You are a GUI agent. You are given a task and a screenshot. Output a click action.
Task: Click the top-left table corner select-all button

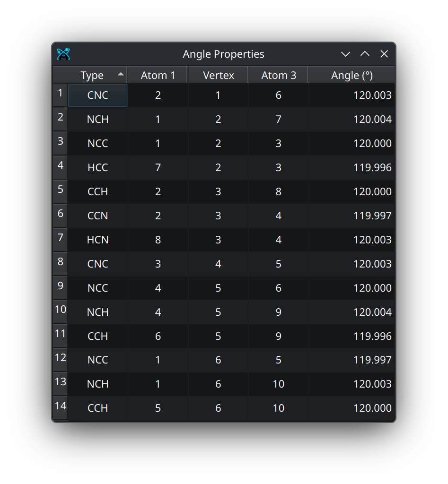[x=60, y=75]
